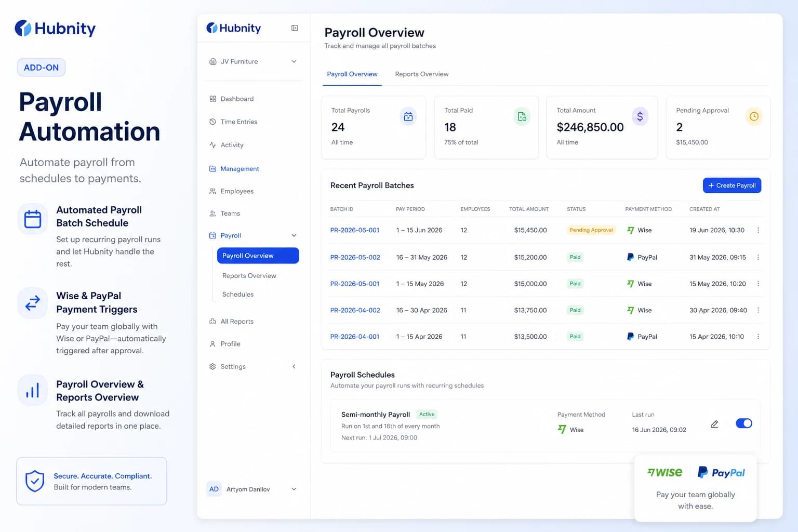Open row menu for PR-2026-04-001
798x532 pixels.
[758, 337]
